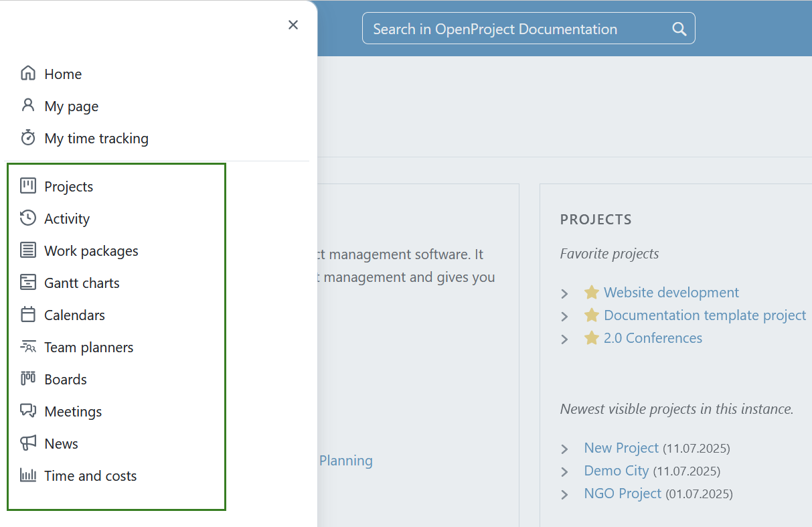Open the Calendars module icon
The height and width of the screenshot is (527, 812).
click(x=27, y=314)
